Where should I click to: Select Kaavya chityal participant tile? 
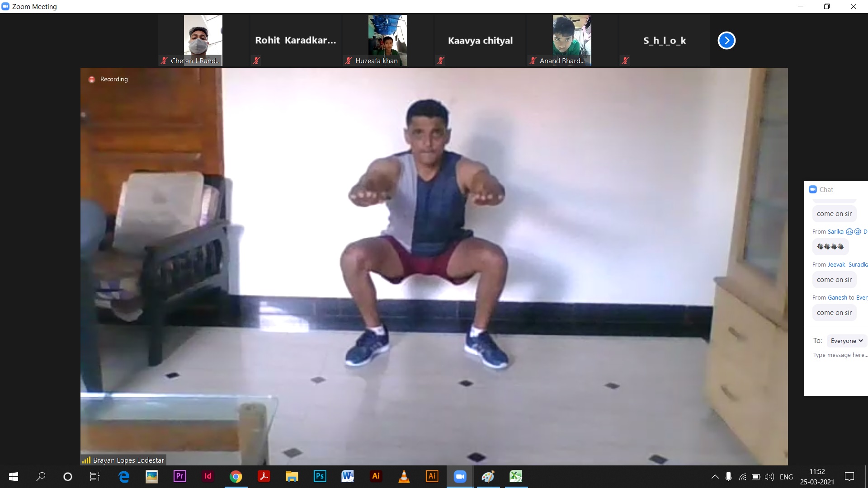pos(480,41)
